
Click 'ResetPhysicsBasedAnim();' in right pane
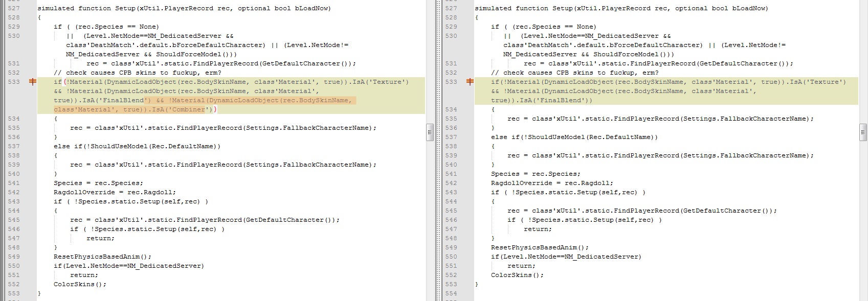click(x=540, y=247)
